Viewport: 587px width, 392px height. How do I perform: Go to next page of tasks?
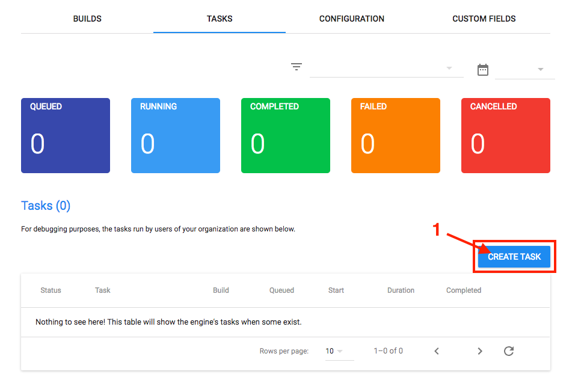[480, 351]
